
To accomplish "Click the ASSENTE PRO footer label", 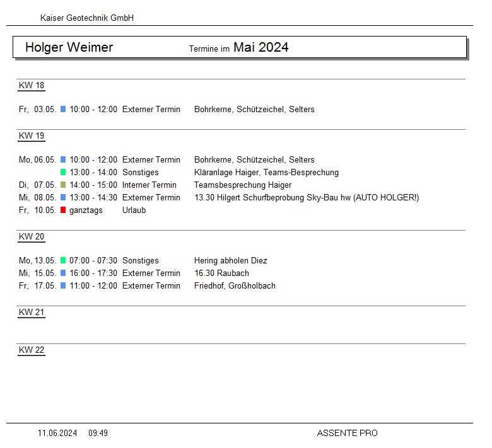I will [347, 433].
